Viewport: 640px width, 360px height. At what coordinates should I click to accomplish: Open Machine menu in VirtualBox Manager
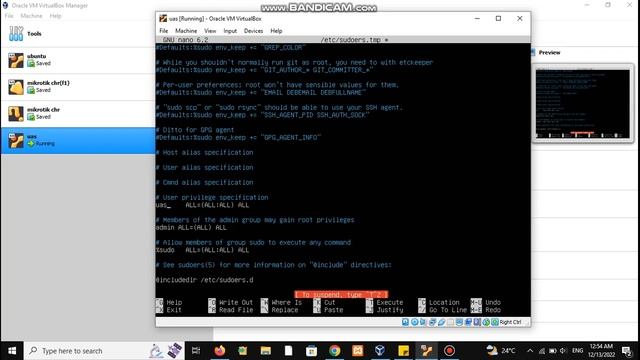coord(31,16)
